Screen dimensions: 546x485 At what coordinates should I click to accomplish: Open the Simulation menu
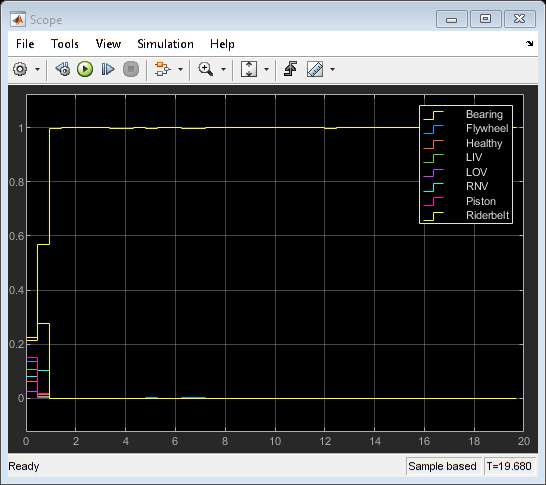165,44
